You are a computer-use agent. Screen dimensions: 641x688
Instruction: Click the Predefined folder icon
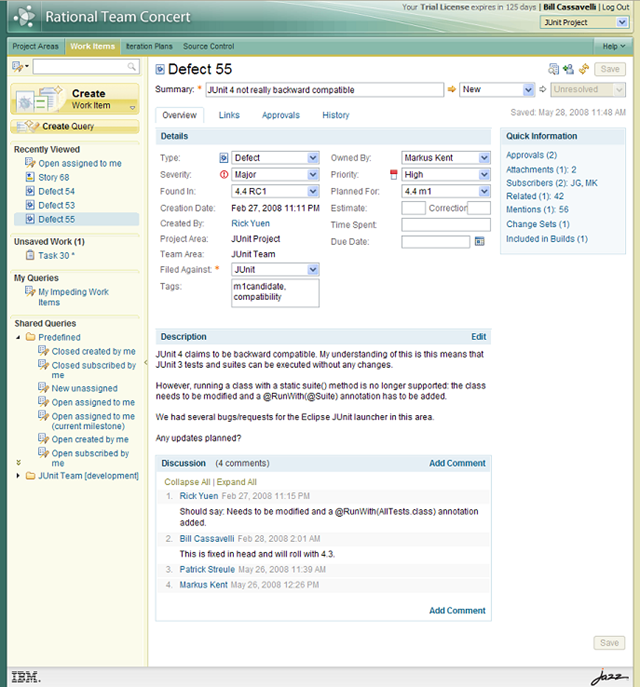(x=30, y=337)
